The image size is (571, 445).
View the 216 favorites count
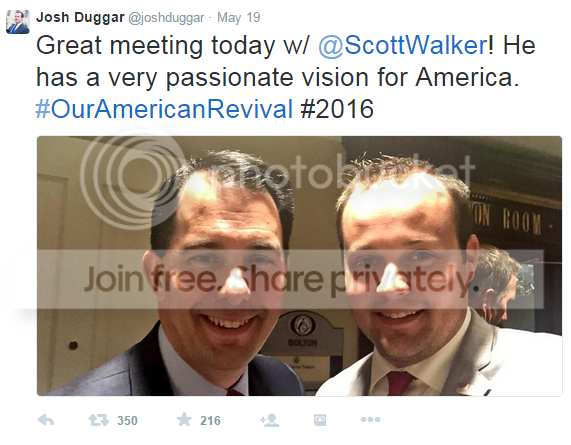210,421
